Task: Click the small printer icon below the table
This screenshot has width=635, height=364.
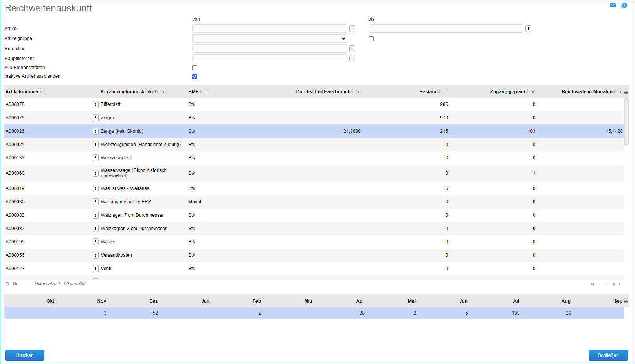Action: coord(15,284)
